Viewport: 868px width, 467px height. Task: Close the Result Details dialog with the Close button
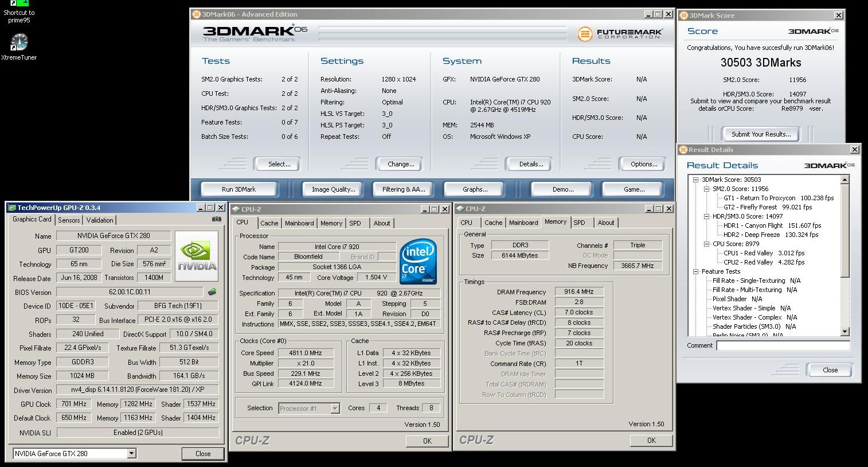click(x=830, y=370)
